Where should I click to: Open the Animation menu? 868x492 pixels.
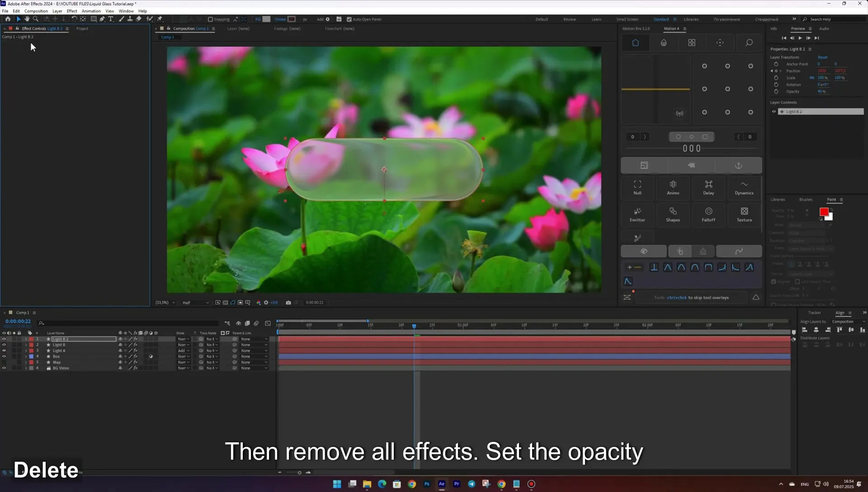click(91, 11)
